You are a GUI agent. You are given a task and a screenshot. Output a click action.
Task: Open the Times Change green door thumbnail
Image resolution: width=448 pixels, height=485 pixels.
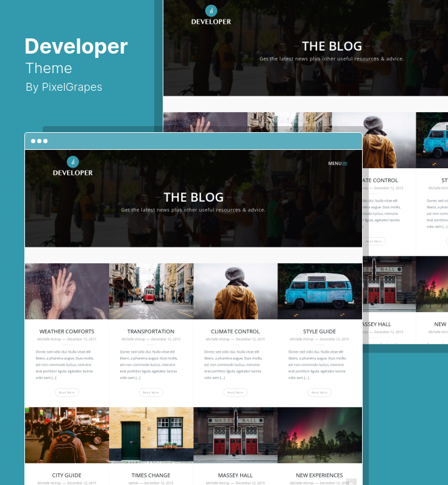click(151, 435)
